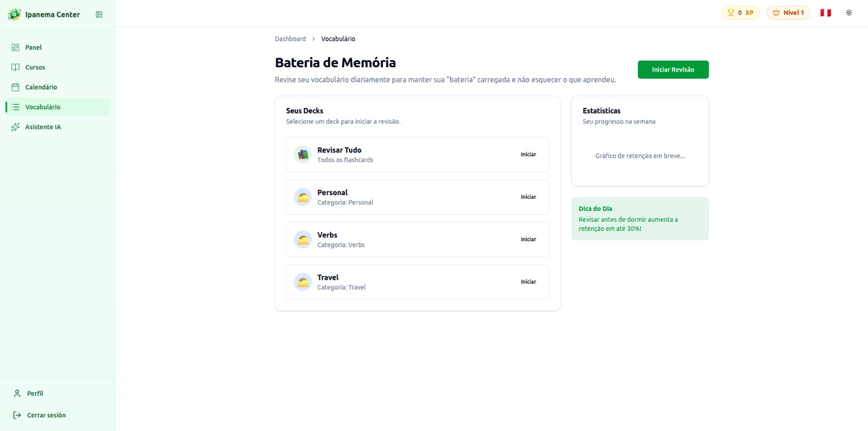Viewport: 868px width, 431px height.
Task: Click the Dashboard breadcrumb link
Action: pos(290,39)
